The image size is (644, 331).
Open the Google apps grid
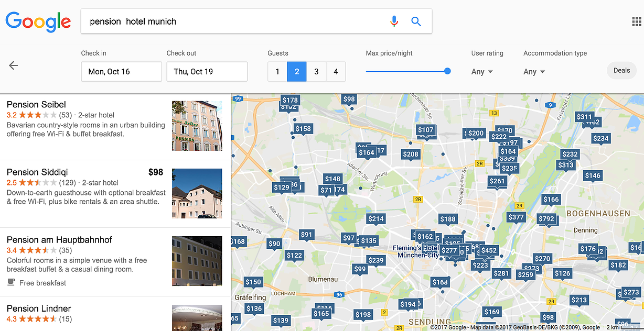637,21
